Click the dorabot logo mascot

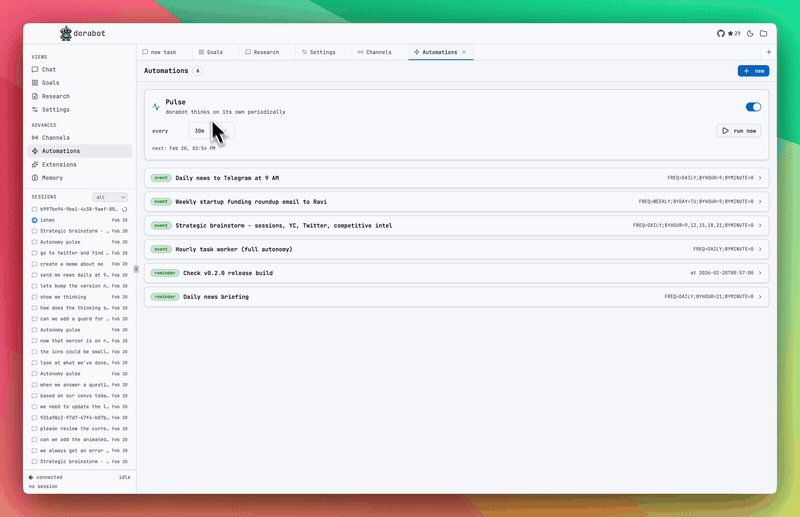click(66, 34)
